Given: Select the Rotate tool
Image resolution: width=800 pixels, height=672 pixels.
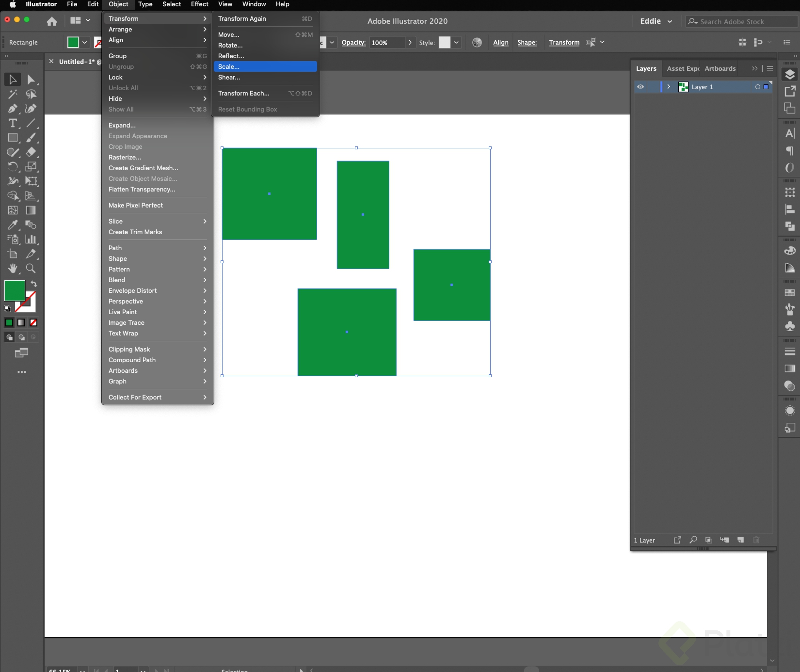Looking at the screenshot, I should coord(13,167).
